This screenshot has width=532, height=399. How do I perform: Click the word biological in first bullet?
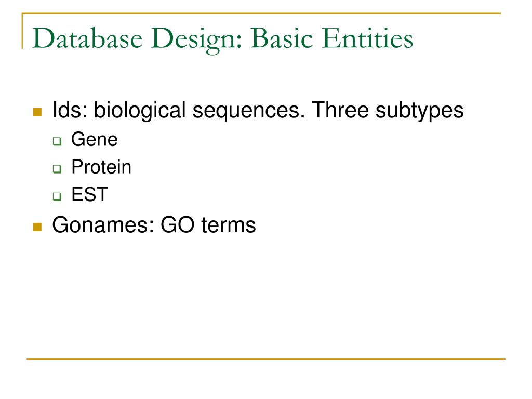coord(139,111)
